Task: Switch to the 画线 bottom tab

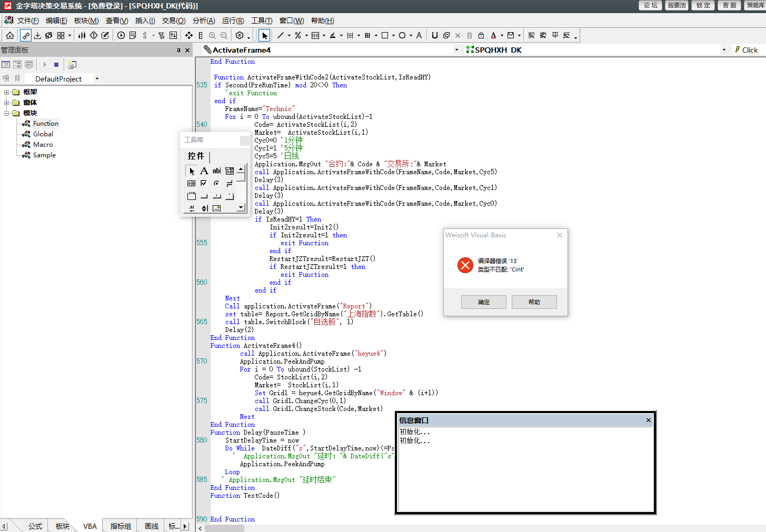Action: click(152, 526)
